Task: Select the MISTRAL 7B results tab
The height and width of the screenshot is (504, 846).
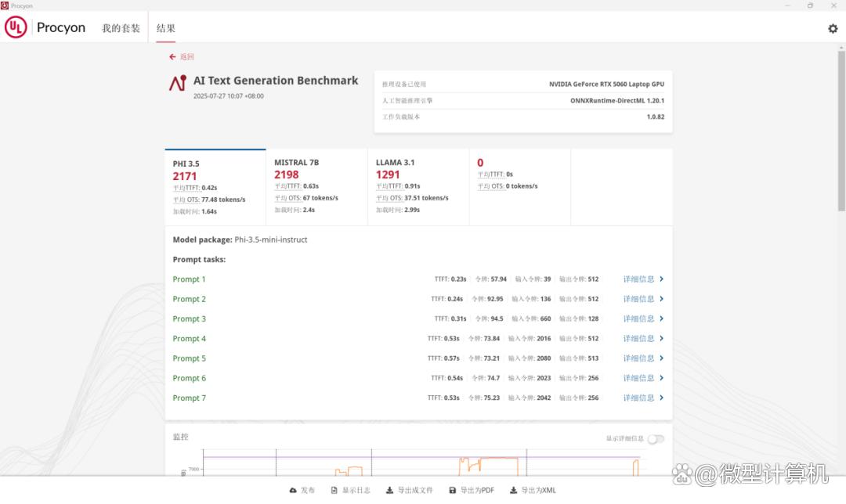Action: [316, 186]
